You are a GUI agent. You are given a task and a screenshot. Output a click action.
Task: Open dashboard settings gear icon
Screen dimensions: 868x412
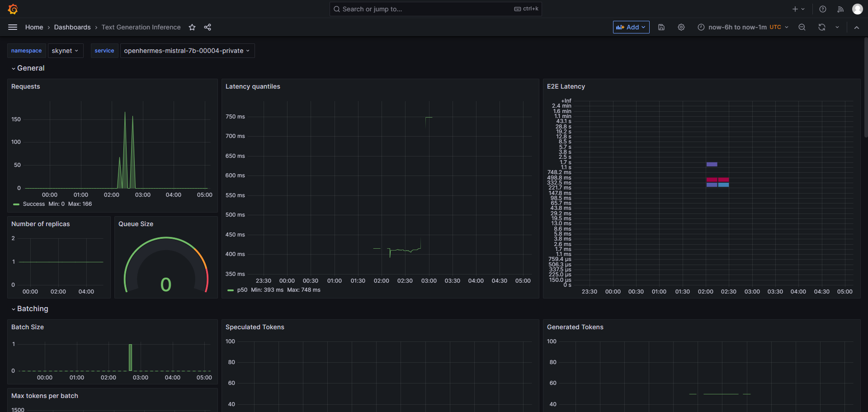[681, 27]
